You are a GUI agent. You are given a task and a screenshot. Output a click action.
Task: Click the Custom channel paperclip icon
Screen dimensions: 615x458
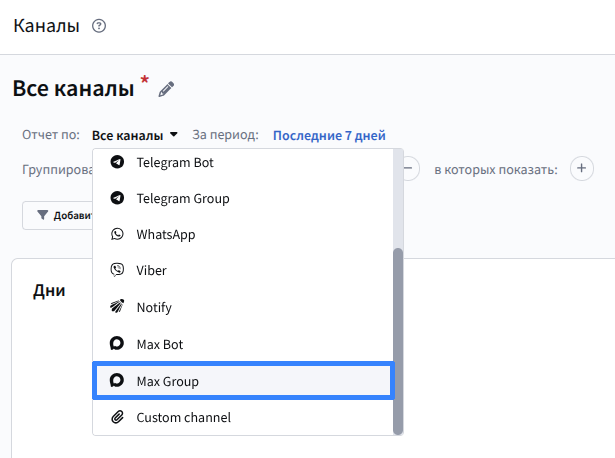(x=117, y=417)
